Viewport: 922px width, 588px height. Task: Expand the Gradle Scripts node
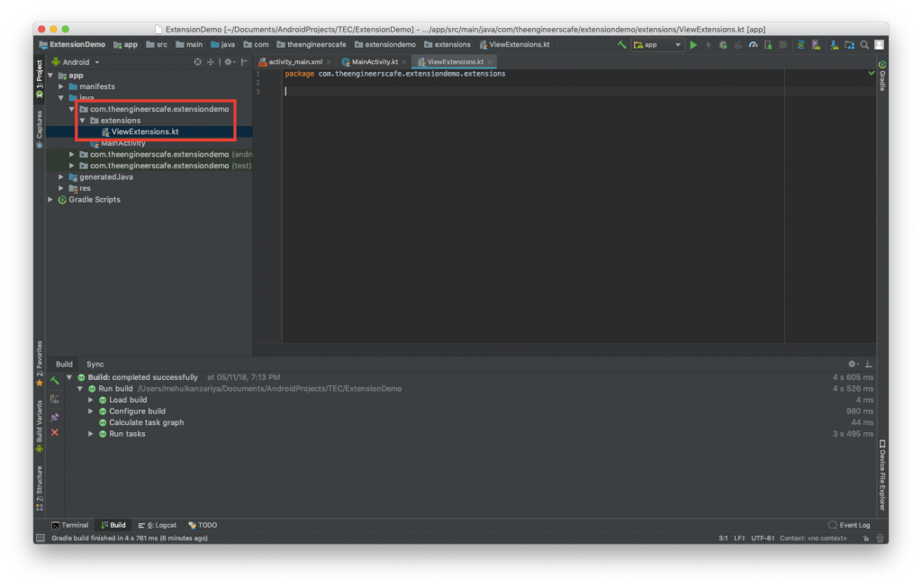[50, 199]
